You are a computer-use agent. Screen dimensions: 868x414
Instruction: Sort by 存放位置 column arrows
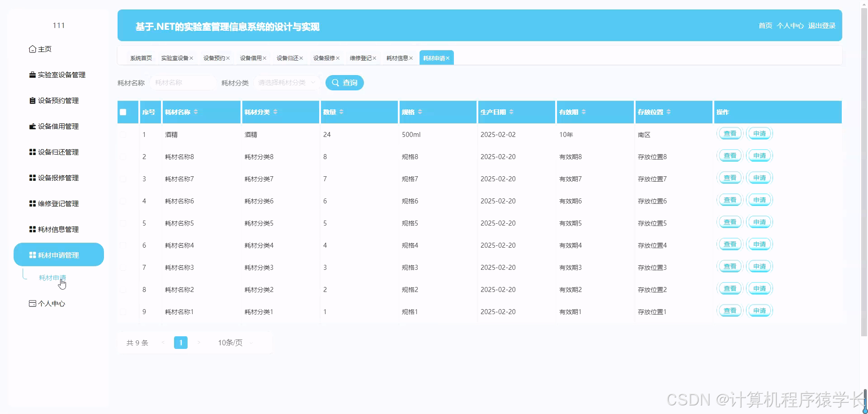pyautogui.click(x=669, y=112)
